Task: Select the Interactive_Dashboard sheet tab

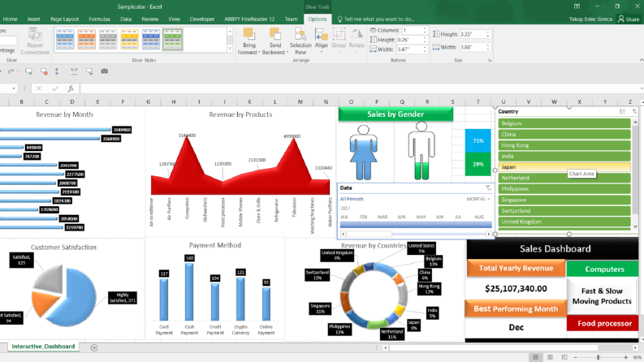Action: pos(43,347)
